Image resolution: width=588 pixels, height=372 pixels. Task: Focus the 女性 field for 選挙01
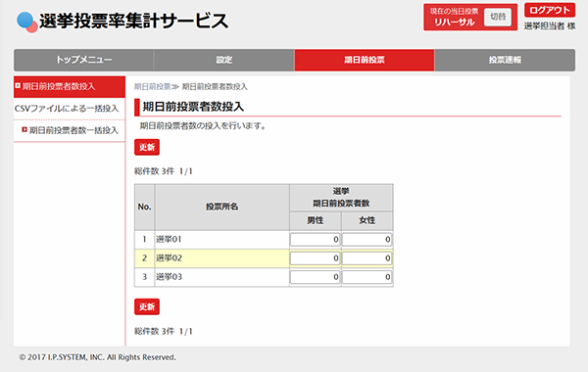coord(367,240)
